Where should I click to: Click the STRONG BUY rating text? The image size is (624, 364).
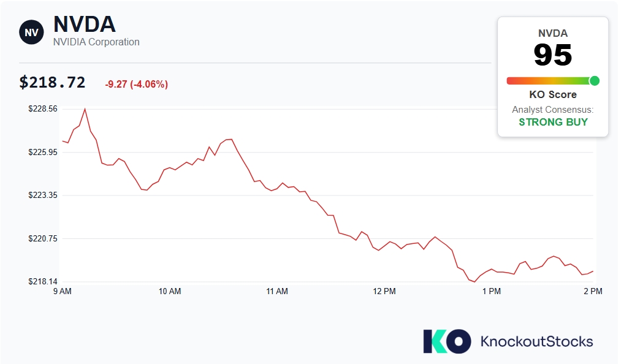tap(553, 122)
